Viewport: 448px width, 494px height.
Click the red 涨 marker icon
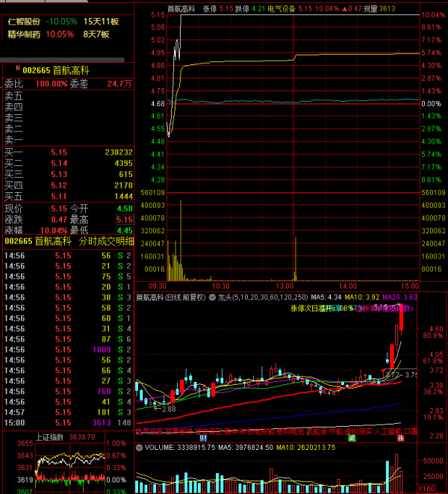[x=400, y=438]
